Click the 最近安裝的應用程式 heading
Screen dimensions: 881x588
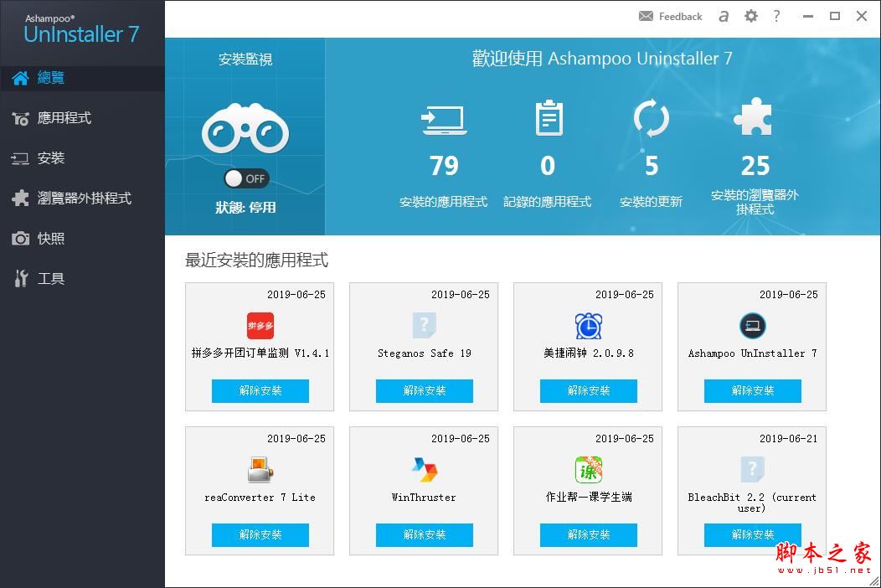tap(257, 260)
